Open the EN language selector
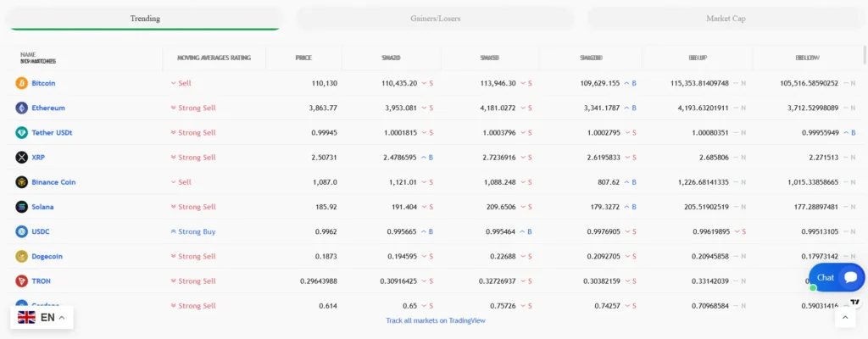 click(x=42, y=317)
